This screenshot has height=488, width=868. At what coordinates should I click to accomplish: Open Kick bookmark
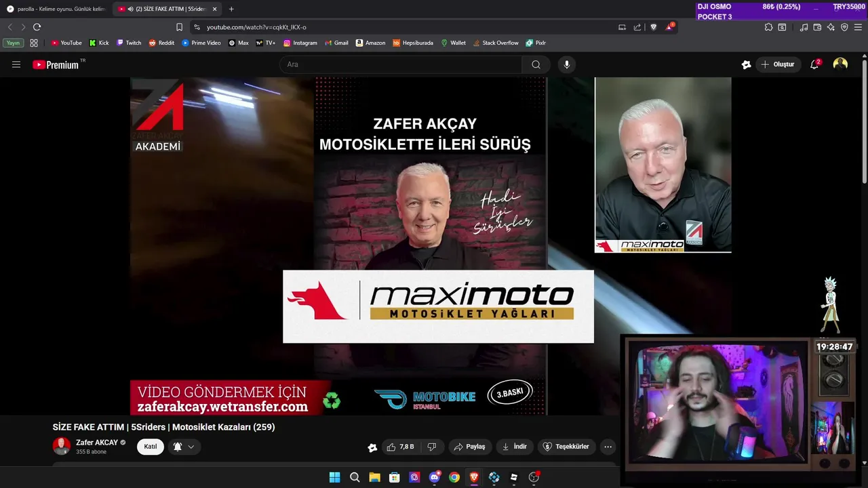click(99, 43)
